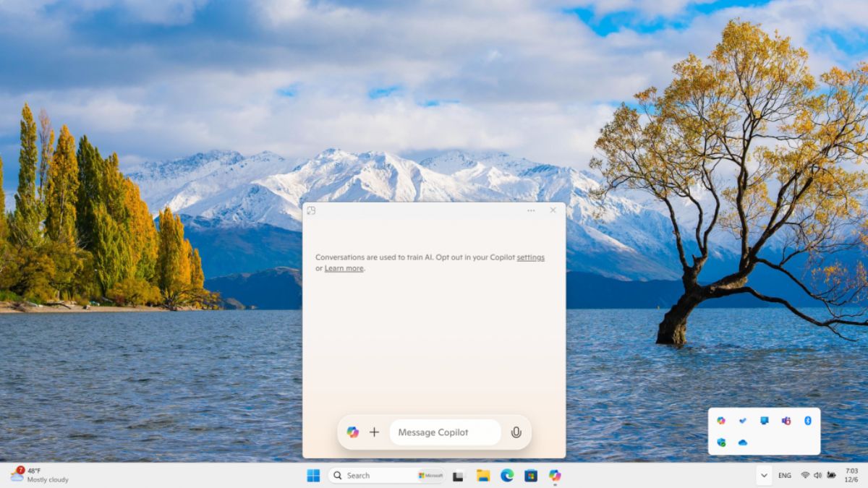Click the Learn more link
The image size is (868, 488).
pyautogui.click(x=344, y=267)
